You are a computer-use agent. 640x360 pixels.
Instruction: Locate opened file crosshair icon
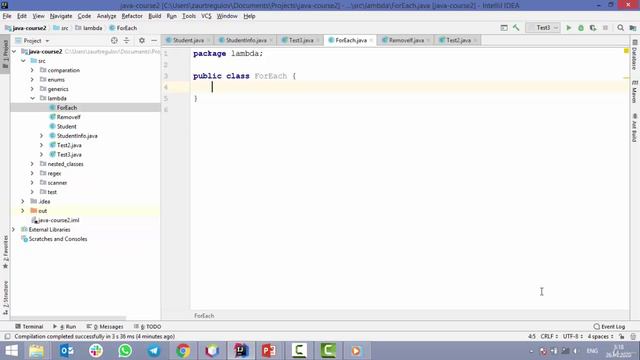click(114, 40)
